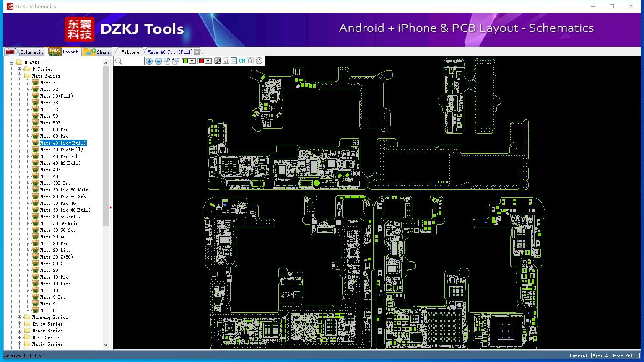Close the Mate 40 Pro+(Full) tab
Screen dimensions: 644x362
197,52
